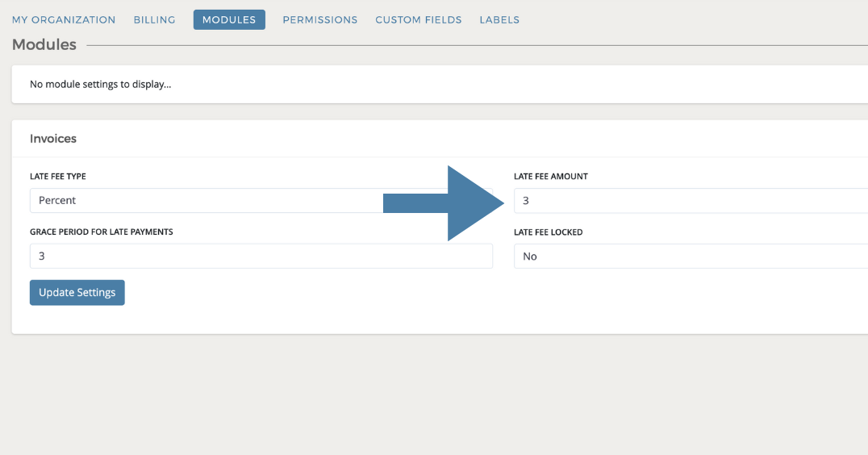Click the Late Fee Amount label

tap(551, 176)
